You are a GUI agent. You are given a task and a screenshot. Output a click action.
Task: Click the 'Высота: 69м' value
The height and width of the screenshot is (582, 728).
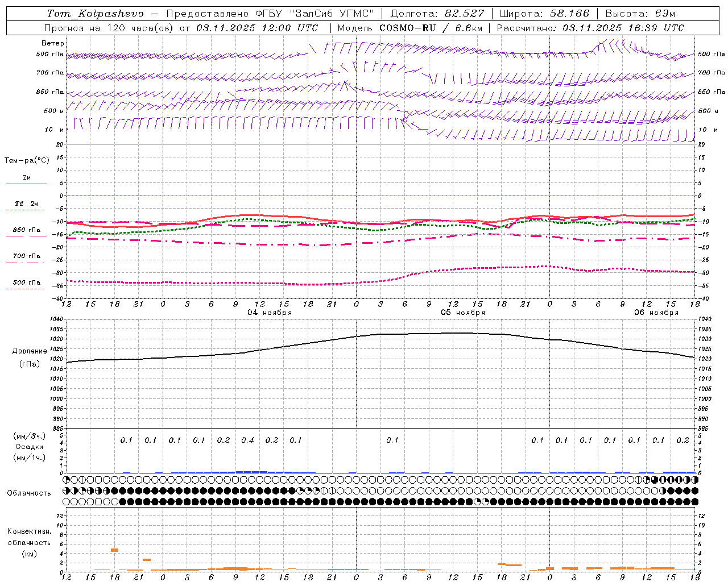(x=640, y=14)
